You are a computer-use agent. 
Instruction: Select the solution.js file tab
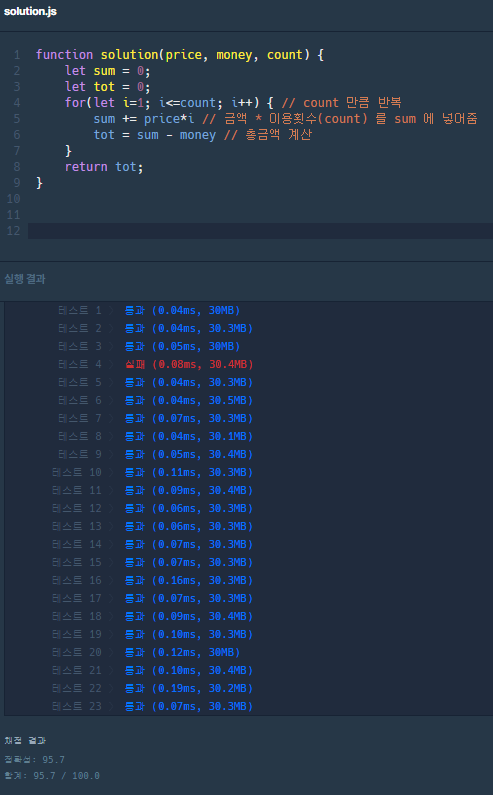tap(30, 11)
